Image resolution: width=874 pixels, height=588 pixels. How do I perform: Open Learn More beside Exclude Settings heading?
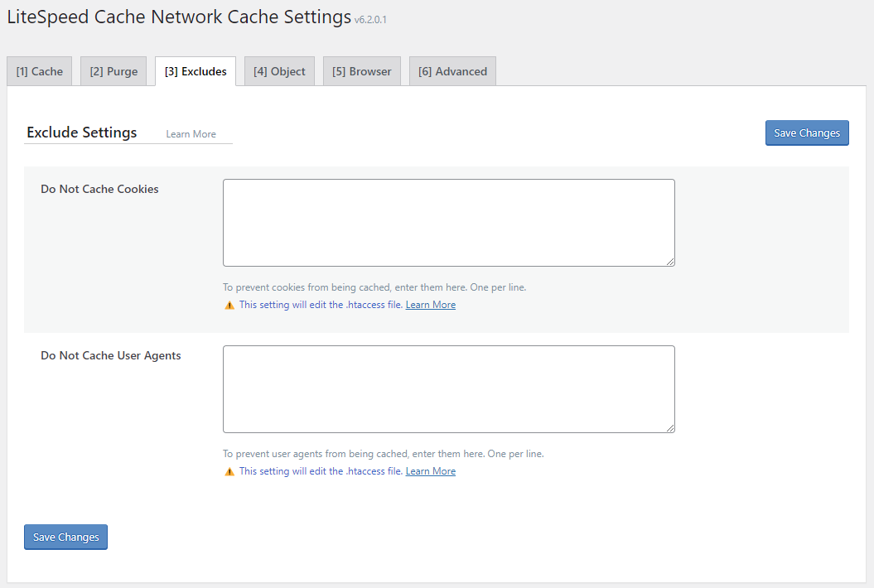click(191, 134)
